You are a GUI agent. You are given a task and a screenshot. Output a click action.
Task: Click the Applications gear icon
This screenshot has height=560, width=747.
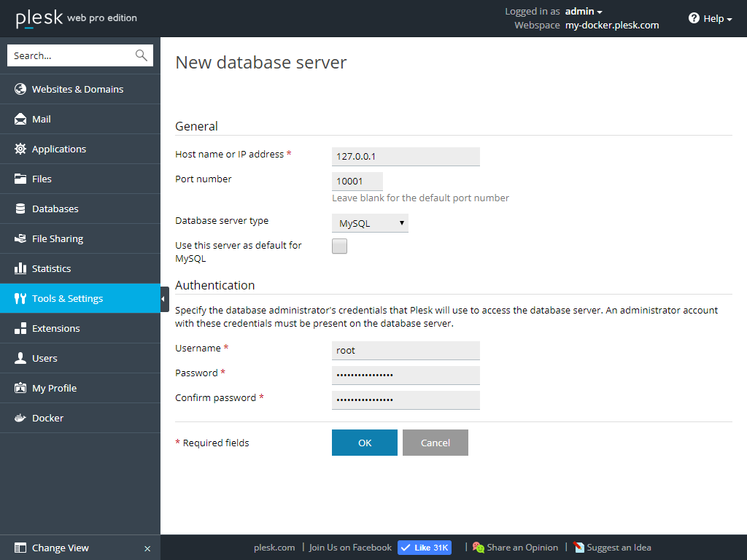20,149
